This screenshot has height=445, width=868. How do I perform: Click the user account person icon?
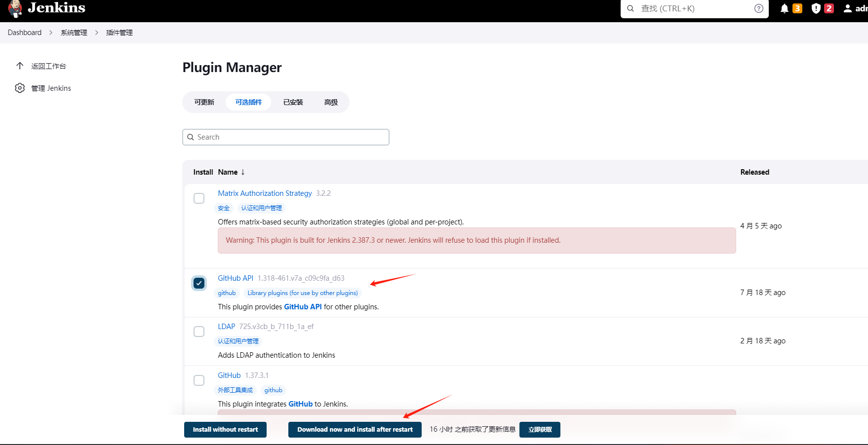848,8
